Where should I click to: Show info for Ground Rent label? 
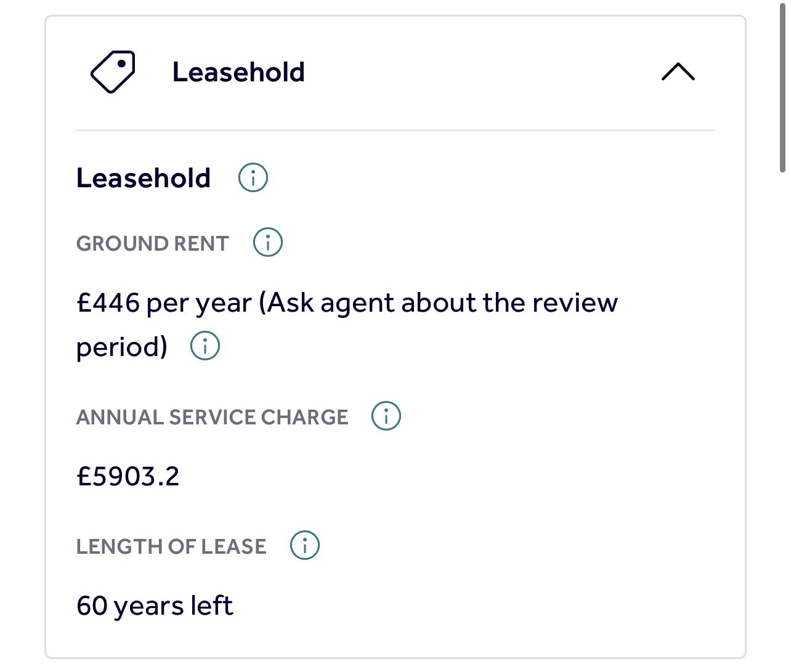pyautogui.click(x=268, y=243)
